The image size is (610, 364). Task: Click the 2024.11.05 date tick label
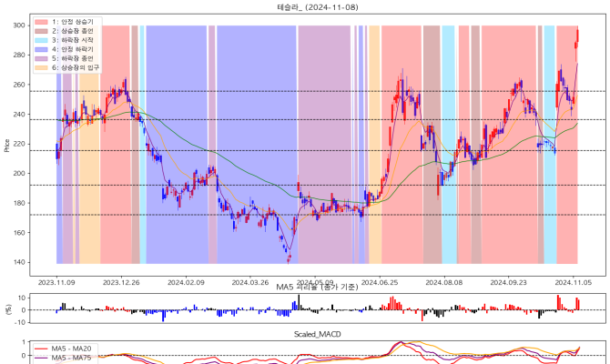click(574, 282)
